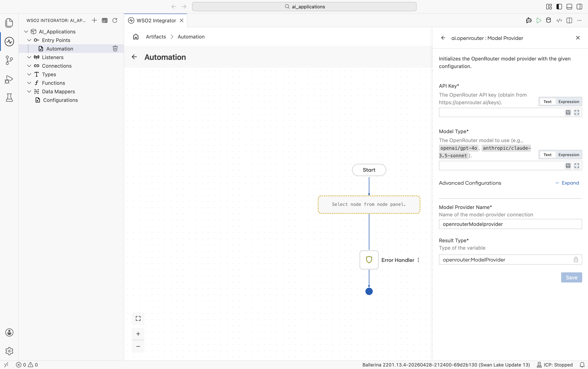
Task: Collapse the Entry Points tree section
Action: tap(29, 40)
